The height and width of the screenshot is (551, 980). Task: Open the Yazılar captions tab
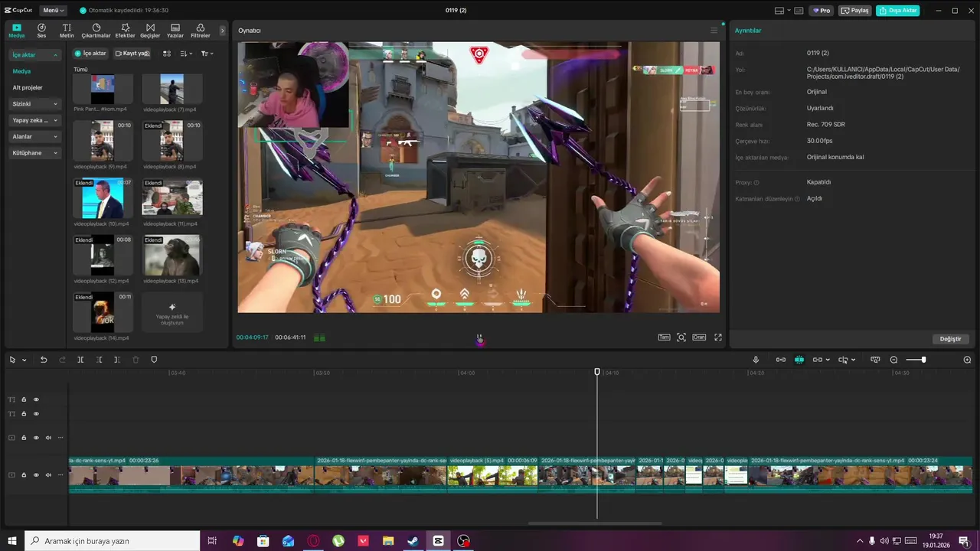coord(175,31)
